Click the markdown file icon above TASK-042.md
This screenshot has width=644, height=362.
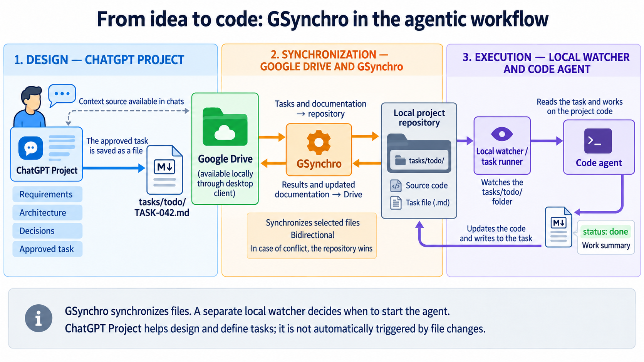tap(165, 170)
